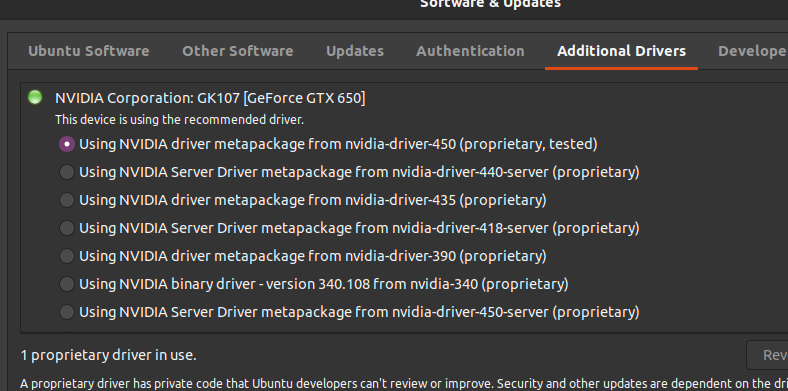Open the Ubuntu Software tab

click(x=88, y=51)
